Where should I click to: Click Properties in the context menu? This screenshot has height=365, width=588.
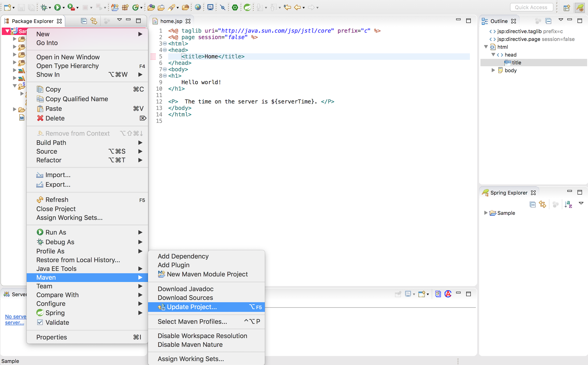click(x=52, y=337)
